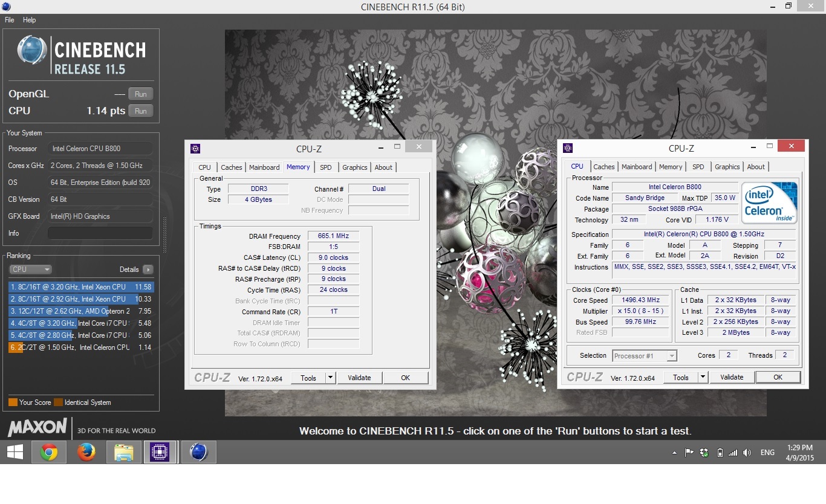The width and height of the screenshot is (826, 504).
Task: Open the clock showing 1:29 PM
Action: pyautogui.click(x=801, y=453)
